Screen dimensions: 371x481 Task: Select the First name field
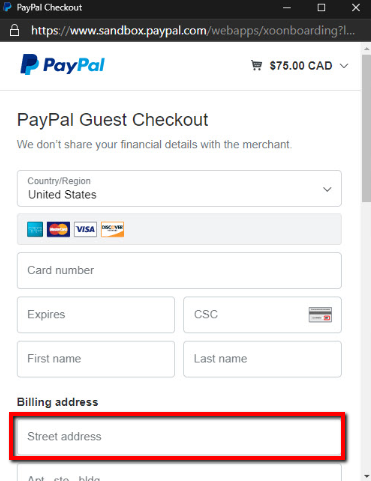pyautogui.click(x=96, y=359)
